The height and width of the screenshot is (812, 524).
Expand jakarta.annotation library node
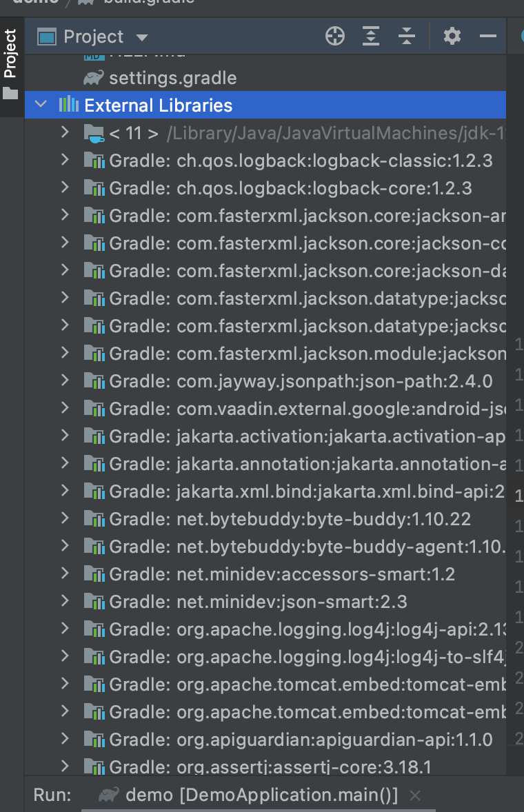click(x=65, y=463)
